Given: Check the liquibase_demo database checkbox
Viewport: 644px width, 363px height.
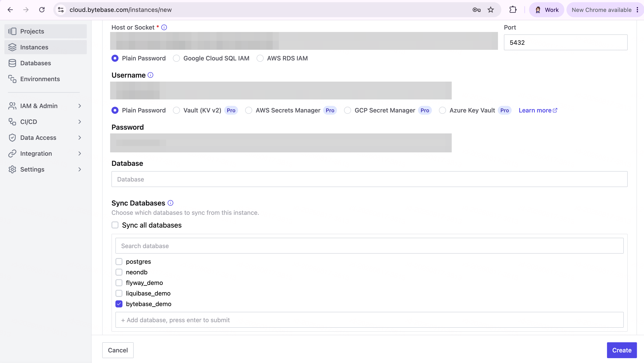Looking at the screenshot, I should tap(119, 293).
